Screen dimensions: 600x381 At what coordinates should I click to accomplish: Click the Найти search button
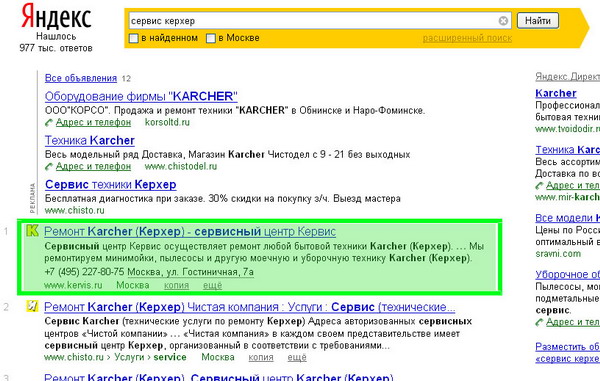[538, 20]
